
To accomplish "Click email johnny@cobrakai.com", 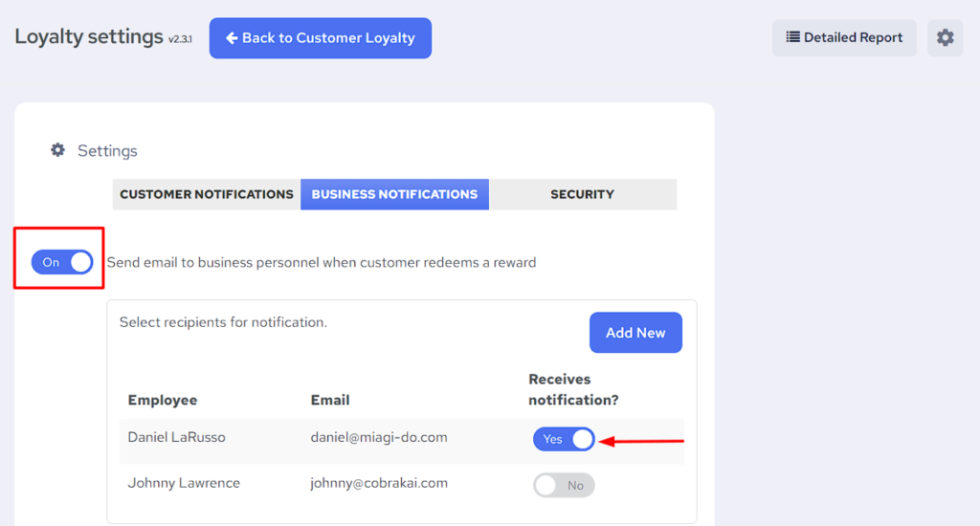I will tap(379, 483).
